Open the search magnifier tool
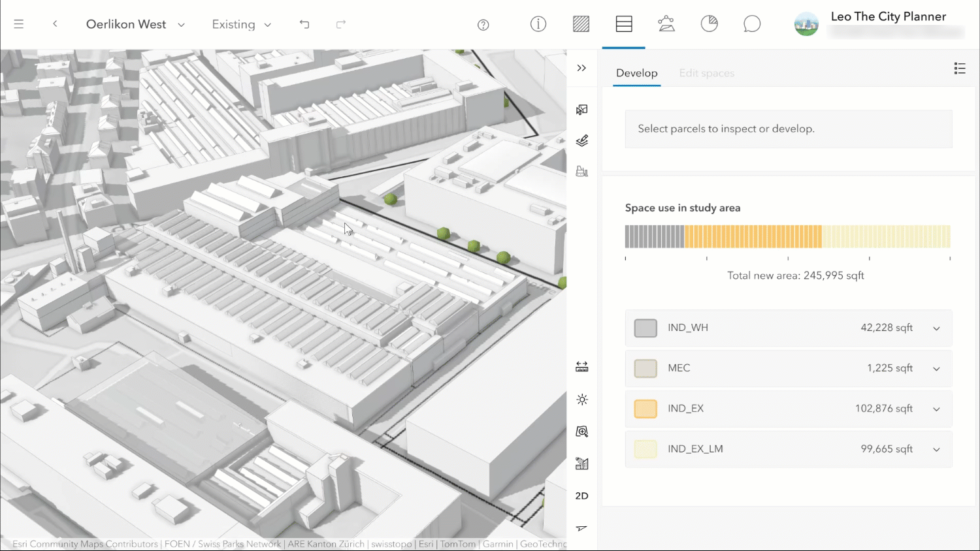 point(581,432)
